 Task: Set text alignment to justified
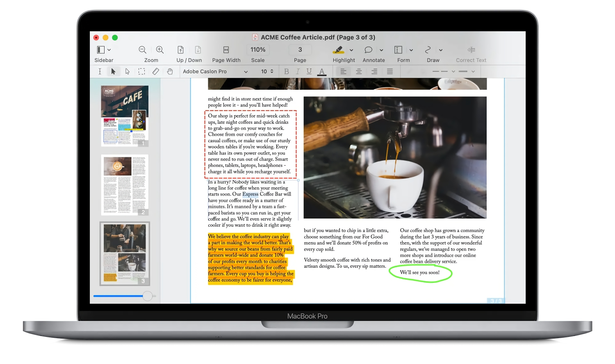tap(390, 71)
